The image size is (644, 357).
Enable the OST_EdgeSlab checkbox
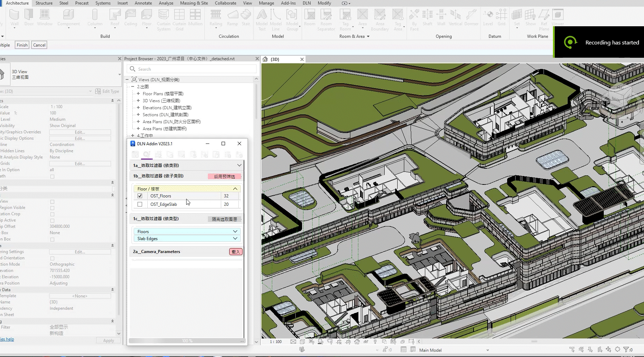tap(140, 204)
